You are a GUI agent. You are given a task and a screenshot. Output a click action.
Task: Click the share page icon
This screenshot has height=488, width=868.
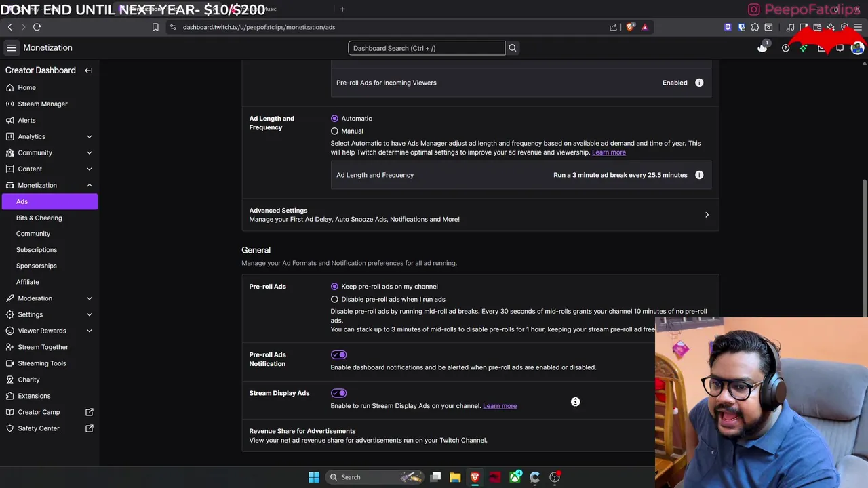tap(613, 27)
